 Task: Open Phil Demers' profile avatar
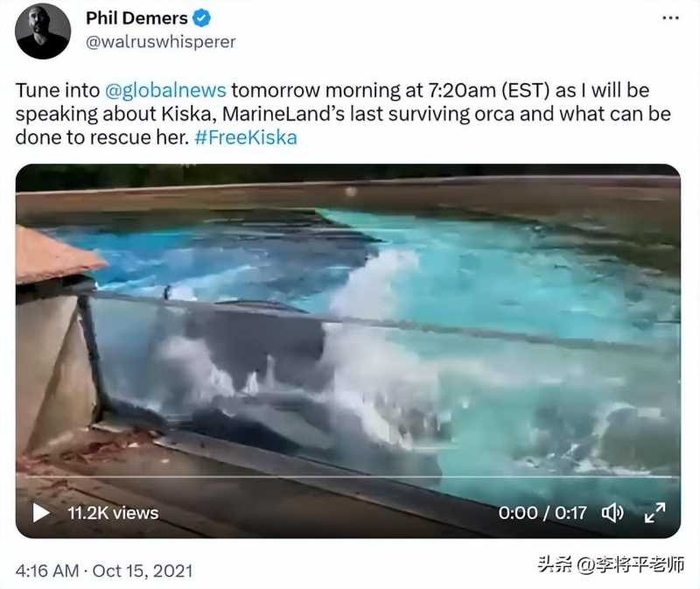pyautogui.click(x=43, y=31)
